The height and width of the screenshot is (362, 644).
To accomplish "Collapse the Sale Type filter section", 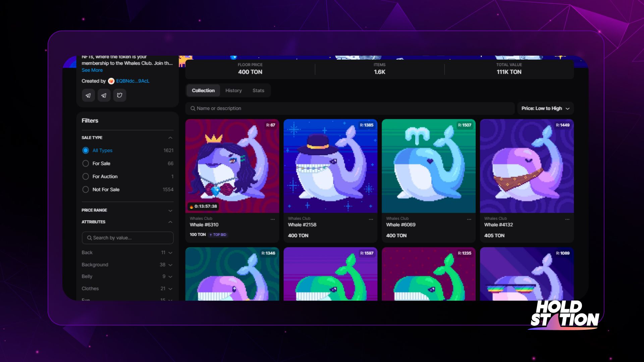I will [170, 138].
